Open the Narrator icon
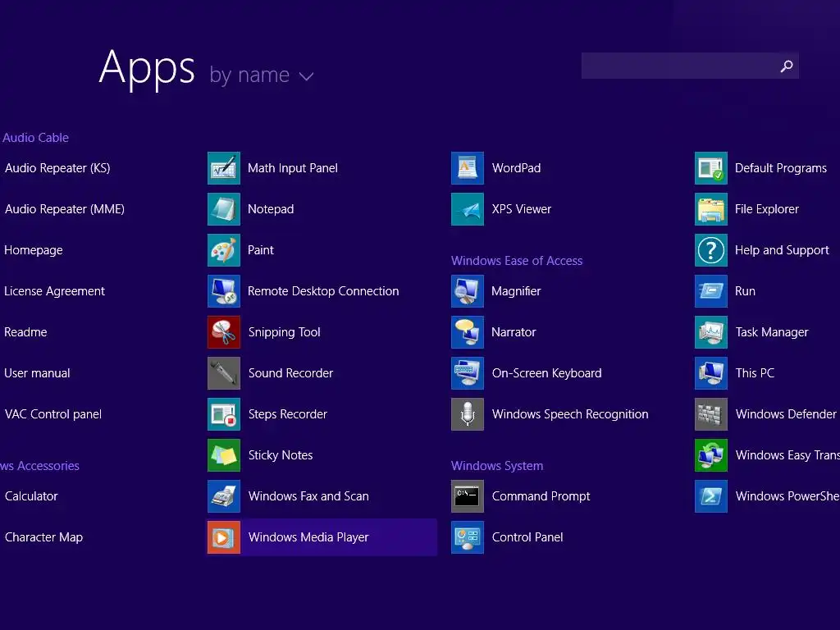The image size is (840, 630). point(467,332)
